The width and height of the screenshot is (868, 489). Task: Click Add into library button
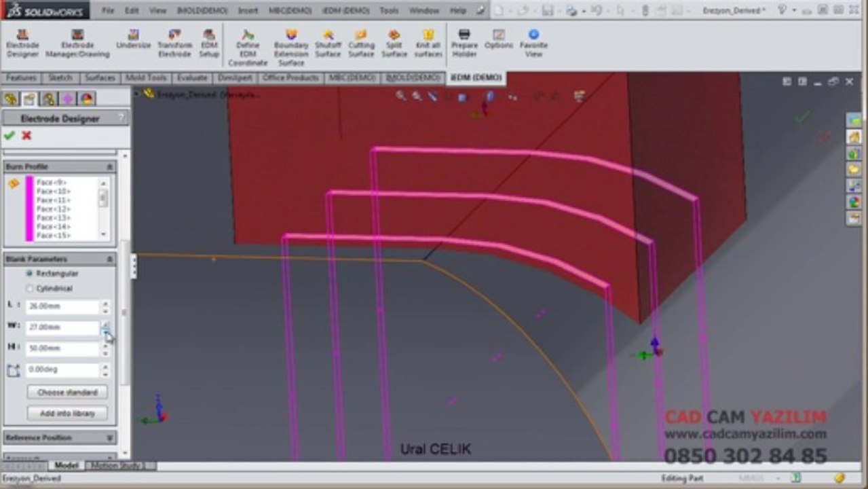pyautogui.click(x=67, y=413)
